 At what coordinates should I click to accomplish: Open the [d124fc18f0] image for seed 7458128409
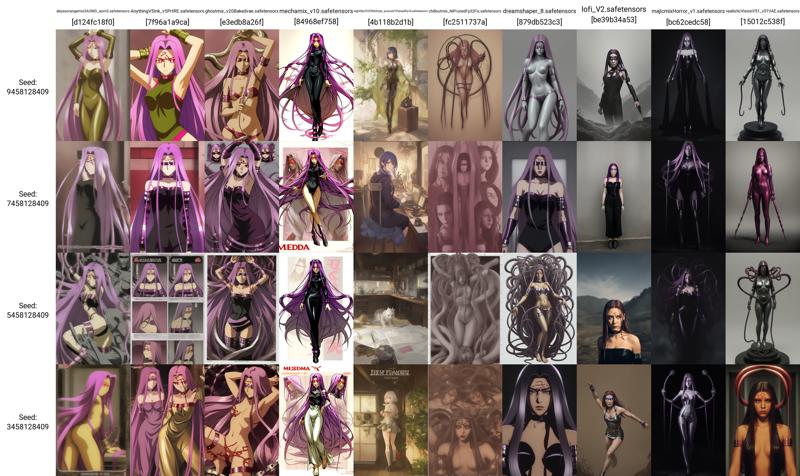tap(93, 197)
